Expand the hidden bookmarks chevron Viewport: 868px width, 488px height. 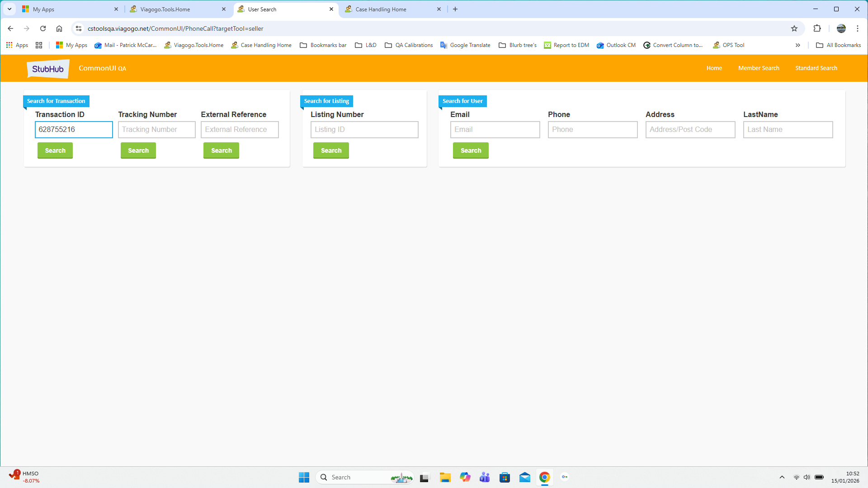[798, 45]
